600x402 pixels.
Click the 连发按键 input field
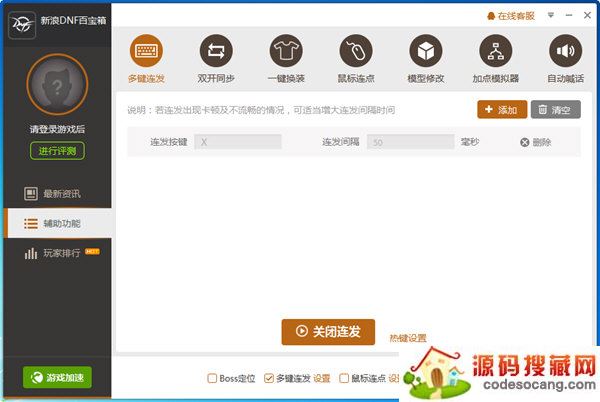tap(238, 142)
